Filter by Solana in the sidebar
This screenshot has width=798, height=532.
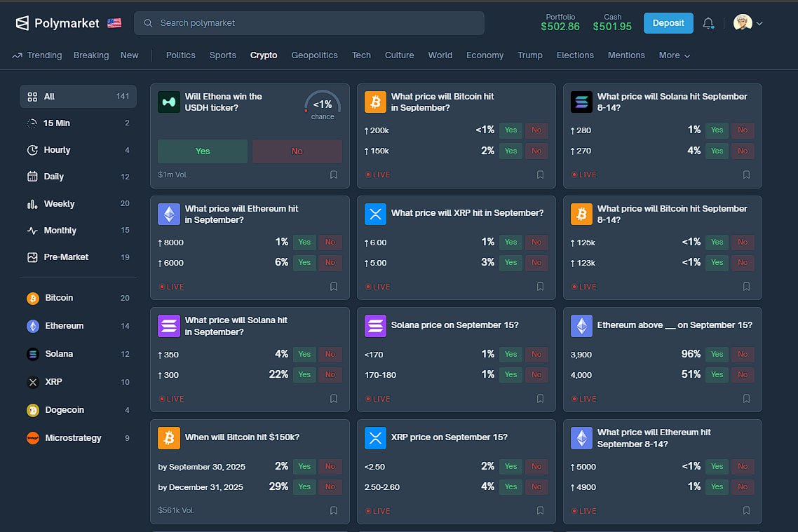pos(78,354)
